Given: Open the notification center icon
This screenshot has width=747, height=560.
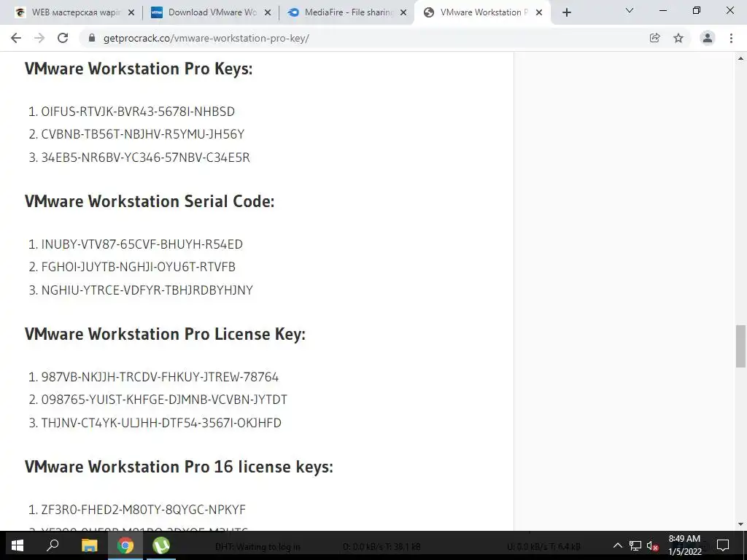Looking at the screenshot, I should point(723,545).
